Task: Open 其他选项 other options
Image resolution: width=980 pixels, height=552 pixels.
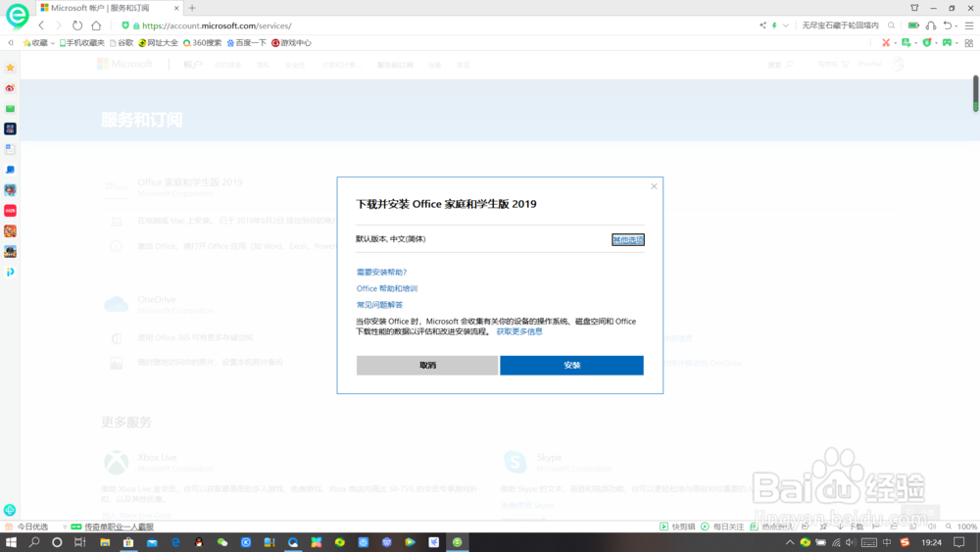Action: tap(628, 239)
